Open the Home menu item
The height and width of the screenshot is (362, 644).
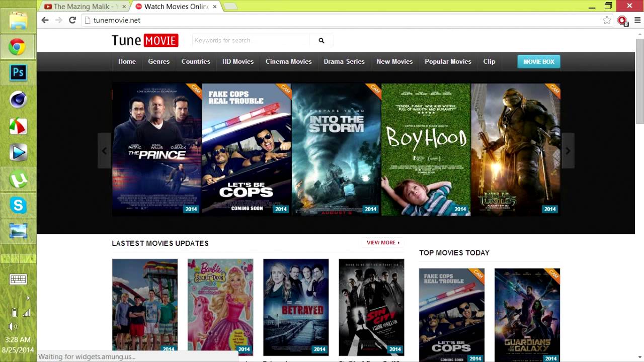click(x=127, y=61)
